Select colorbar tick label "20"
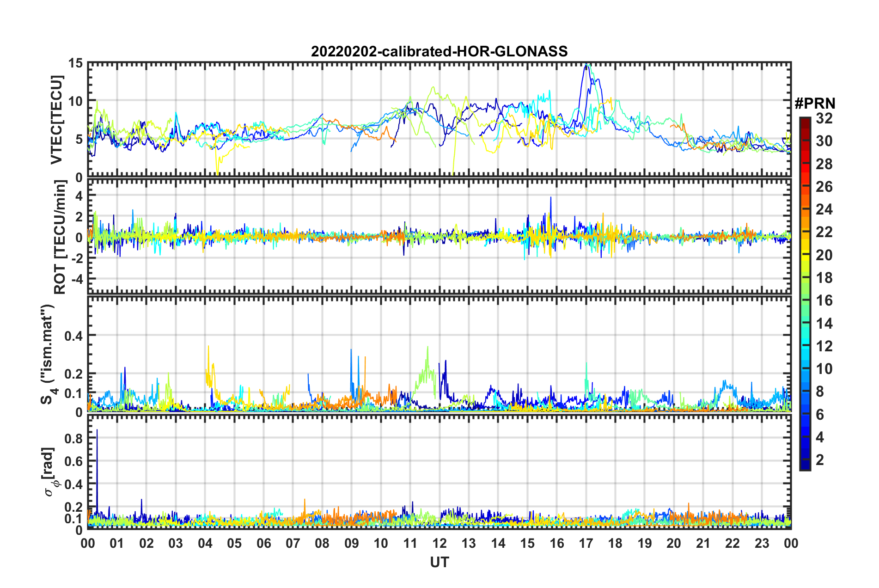The image size is (879, 588). point(824,255)
